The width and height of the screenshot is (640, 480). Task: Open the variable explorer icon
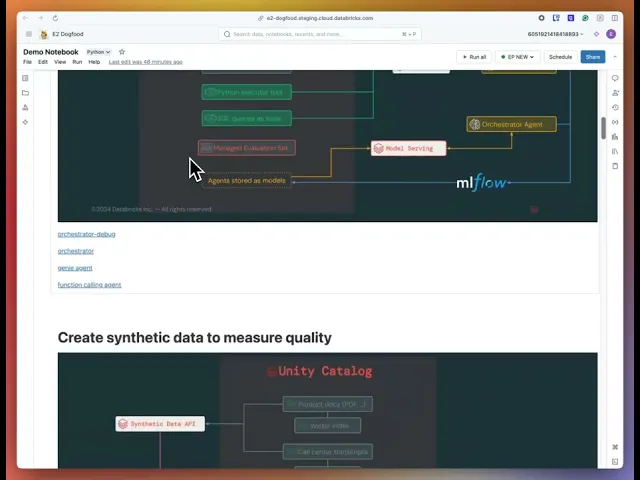point(615,122)
